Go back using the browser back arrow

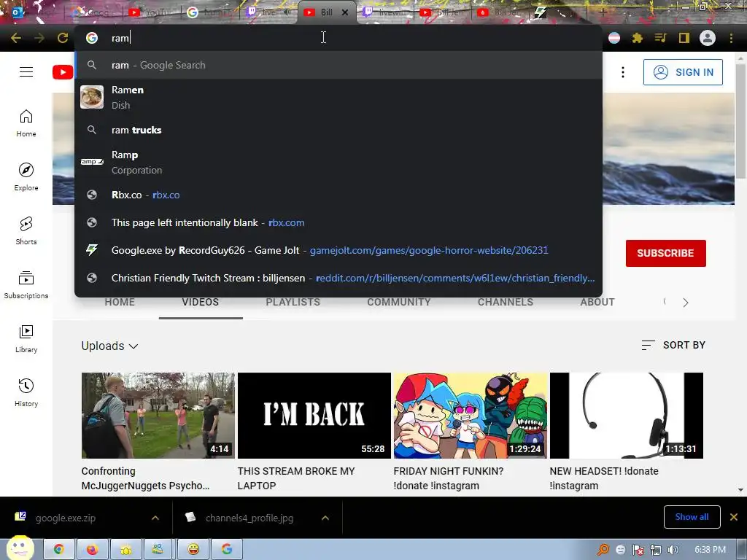(16, 38)
